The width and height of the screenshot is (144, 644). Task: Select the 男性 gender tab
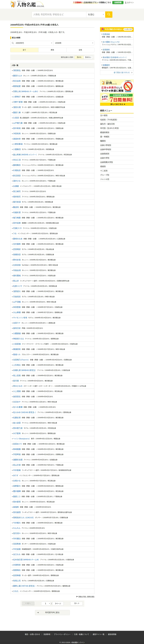point(52,50)
